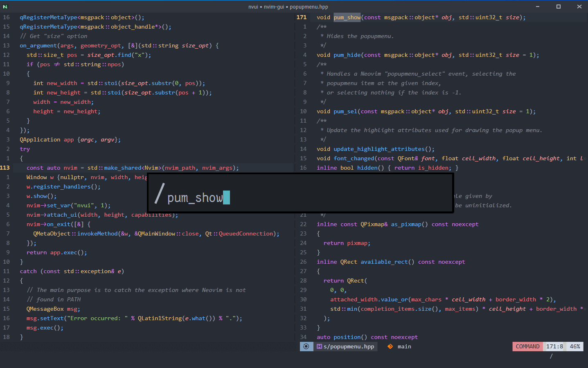Screen dimensions: 588x368
Task: Click line number 113 in the left pane
Action: [x=5, y=168]
